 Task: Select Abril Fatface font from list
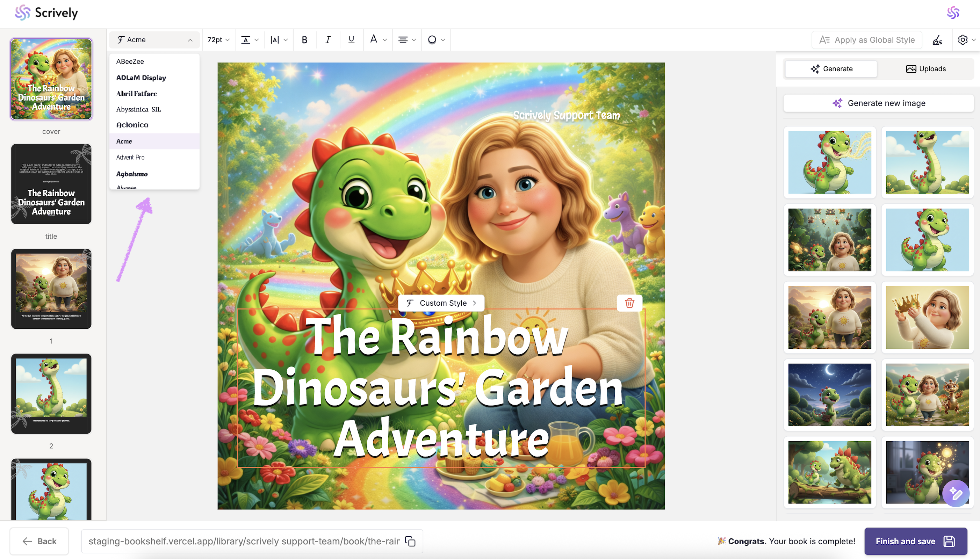[137, 93]
